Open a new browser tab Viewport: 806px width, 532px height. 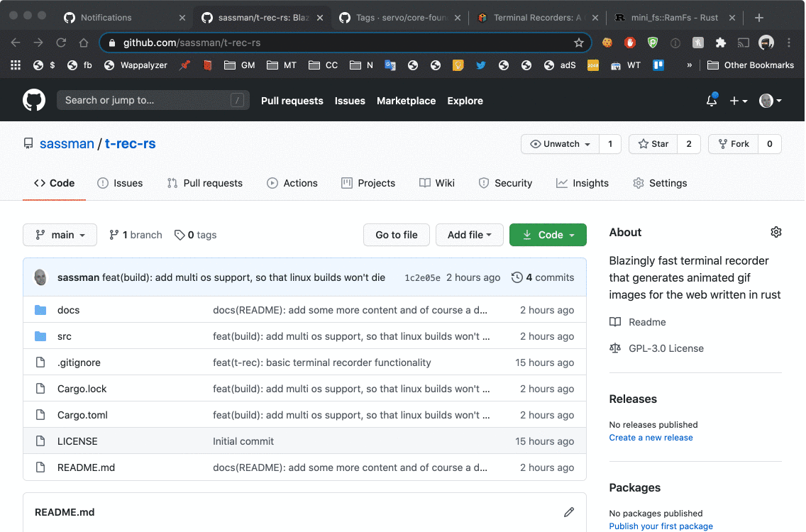[759, 18]
